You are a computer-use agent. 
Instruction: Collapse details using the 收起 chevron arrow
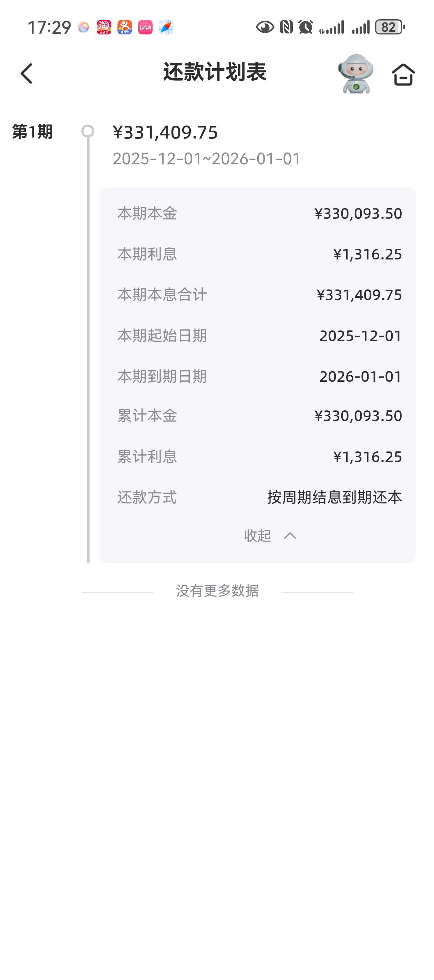pyautogui.click(x=290, y=536)
